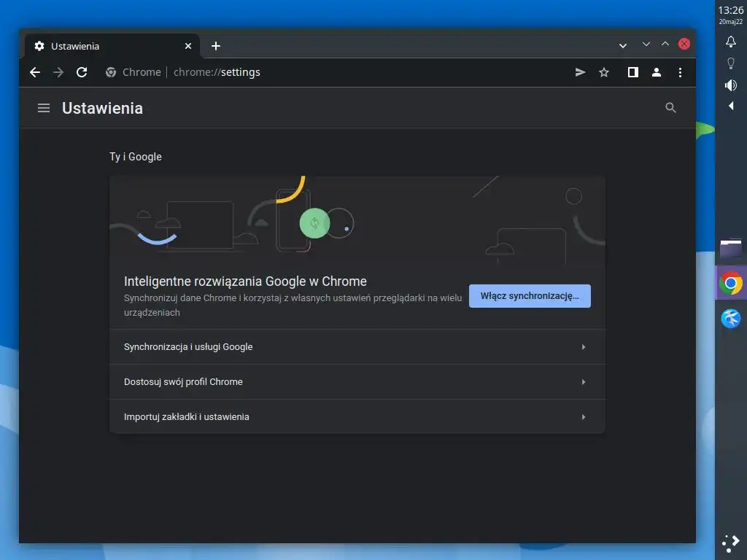Go back with the browser back arrow

(x=35, y=72)
